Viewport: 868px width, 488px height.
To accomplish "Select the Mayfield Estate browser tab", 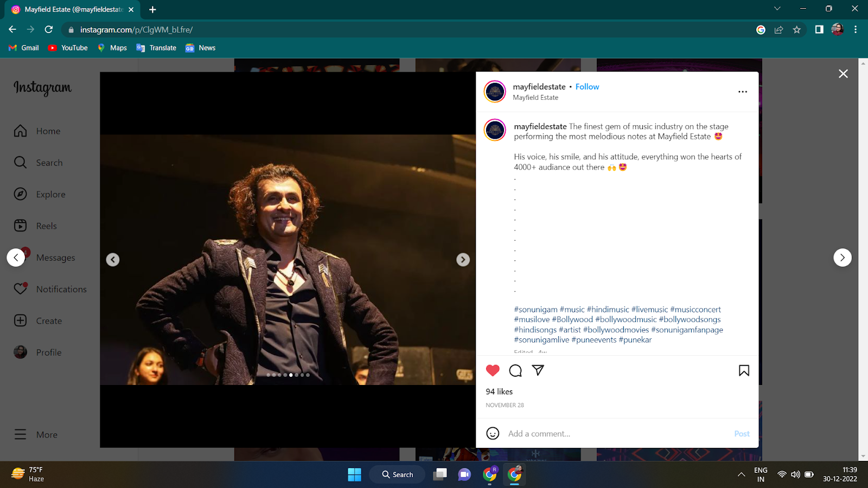I will [73, 9].
